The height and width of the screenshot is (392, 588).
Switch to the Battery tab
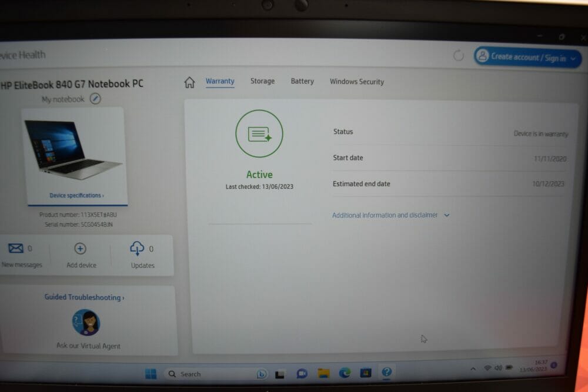[302, 81]
